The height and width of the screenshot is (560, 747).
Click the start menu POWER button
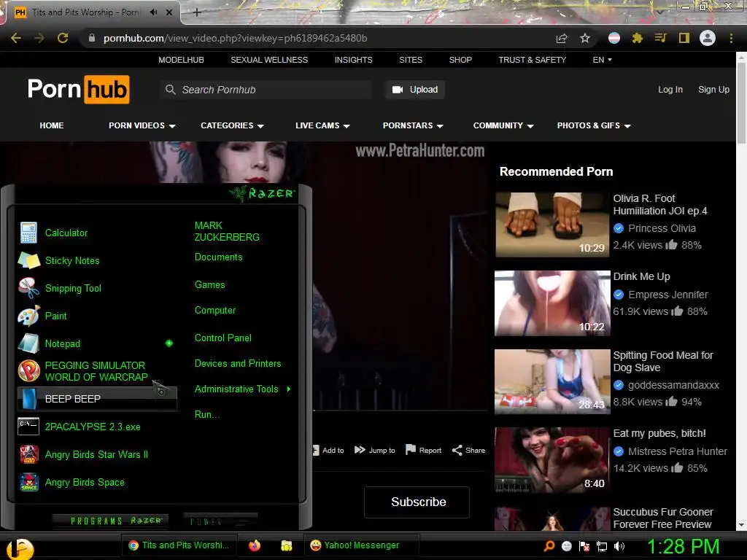pyautogui.click(x=220, y=521)
